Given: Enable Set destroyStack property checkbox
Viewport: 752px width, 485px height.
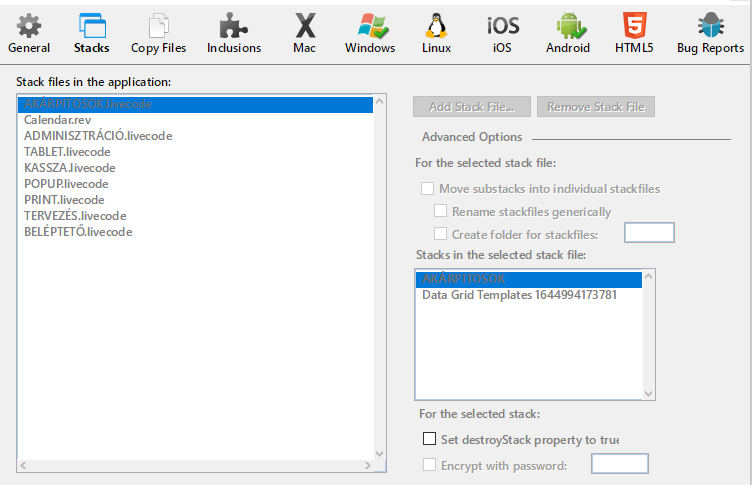Looking at the screenshot, I should click(x=430, y=439).
